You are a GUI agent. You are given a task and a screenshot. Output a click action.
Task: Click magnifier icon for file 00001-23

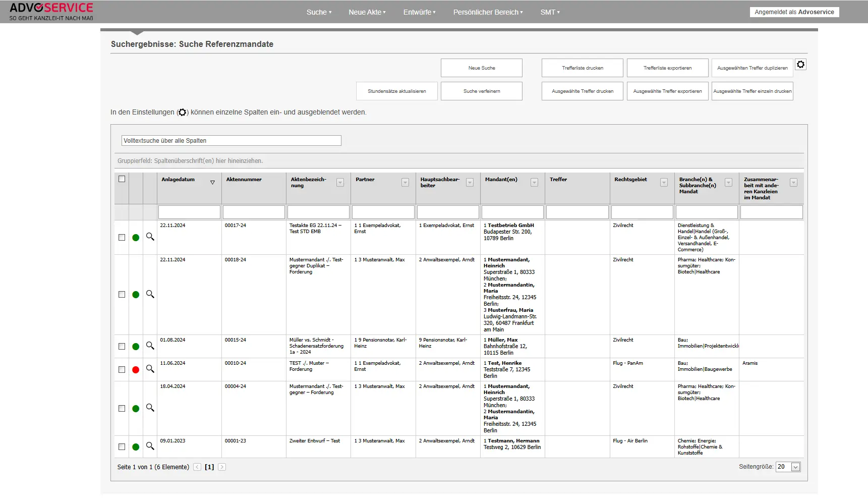[x=150, y=446]
